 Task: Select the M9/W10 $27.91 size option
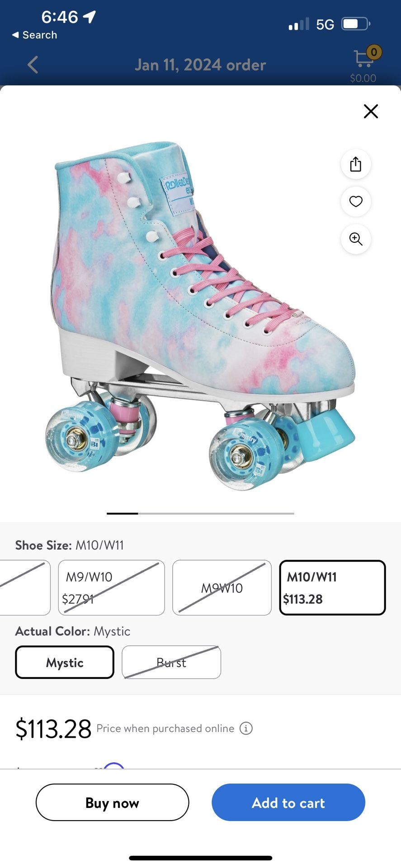click(x=111, y=588)
